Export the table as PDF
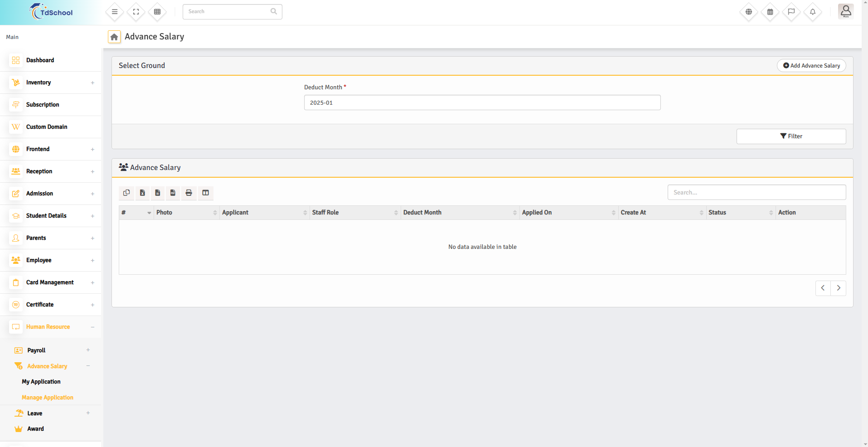Image resolution: width=868 pixels, height=447 pixels. 173,193
